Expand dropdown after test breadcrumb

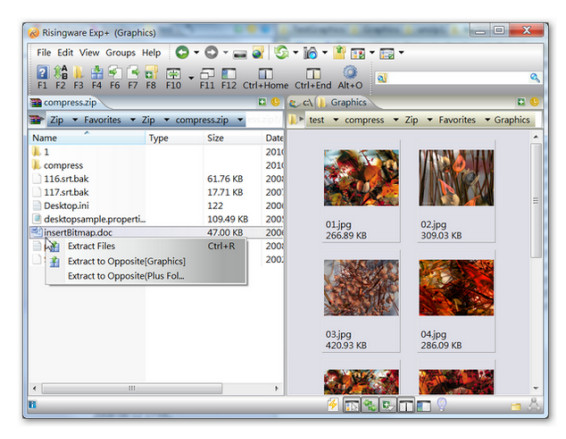point(336,120)
